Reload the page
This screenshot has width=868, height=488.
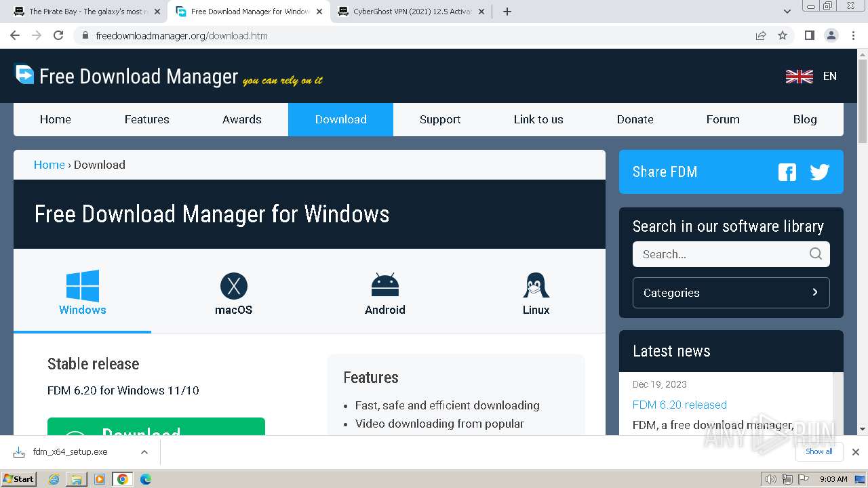pos(58,35)
